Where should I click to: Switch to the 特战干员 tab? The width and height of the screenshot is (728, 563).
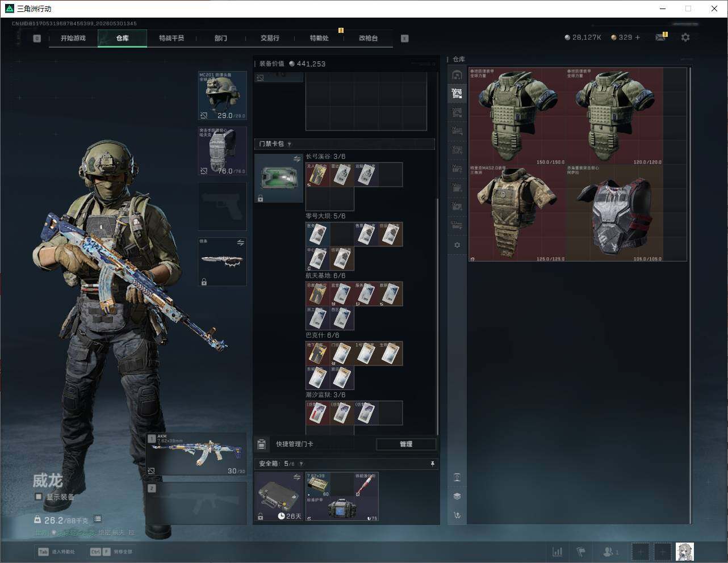coord(171,38)
